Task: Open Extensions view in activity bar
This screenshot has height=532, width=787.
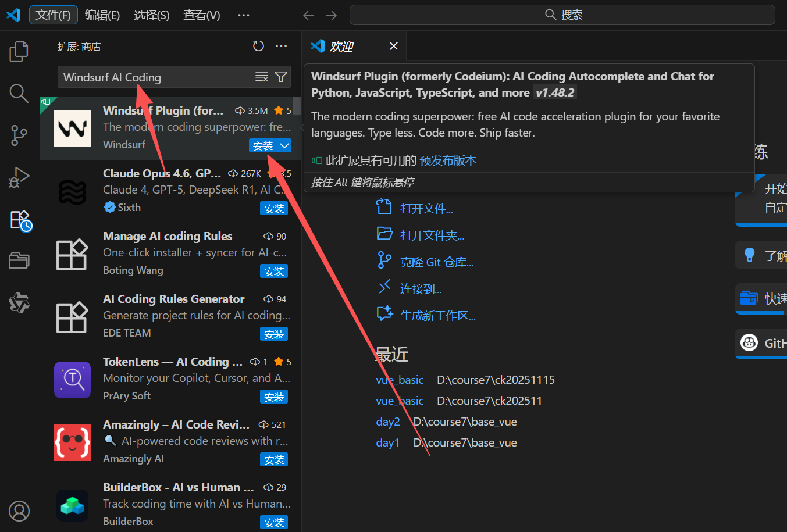Action: click(x=20, y=220)
